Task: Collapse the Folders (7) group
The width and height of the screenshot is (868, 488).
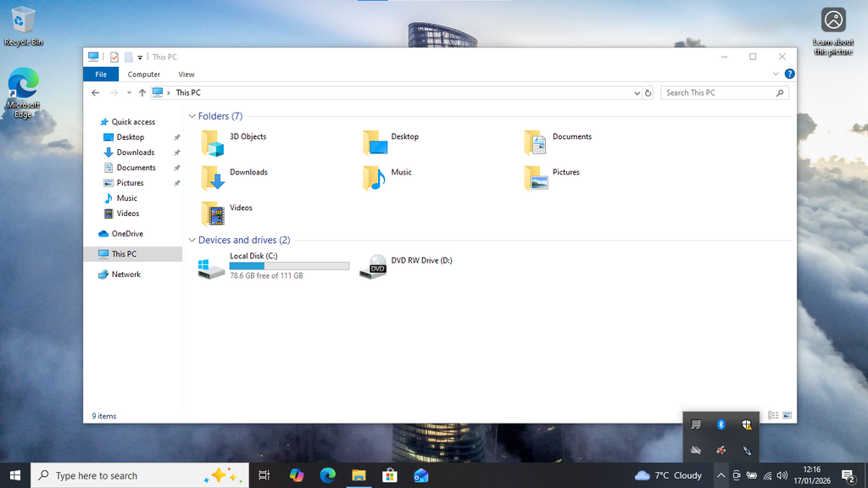Action: coord(192,116)
